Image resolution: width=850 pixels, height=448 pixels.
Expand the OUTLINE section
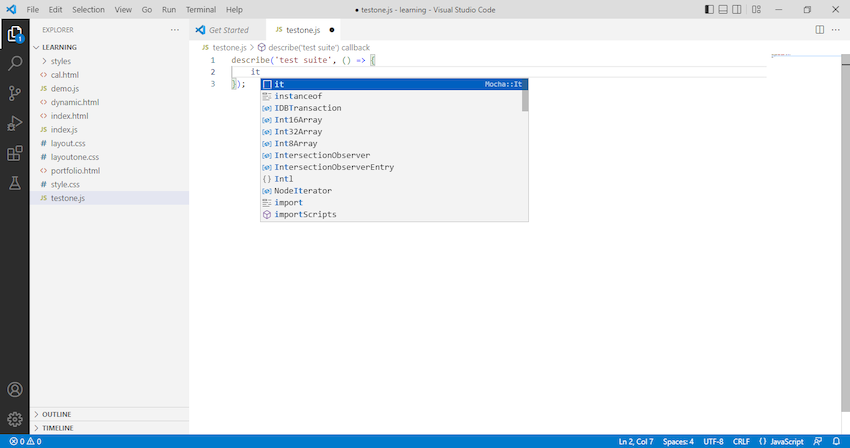pos(110,414)
